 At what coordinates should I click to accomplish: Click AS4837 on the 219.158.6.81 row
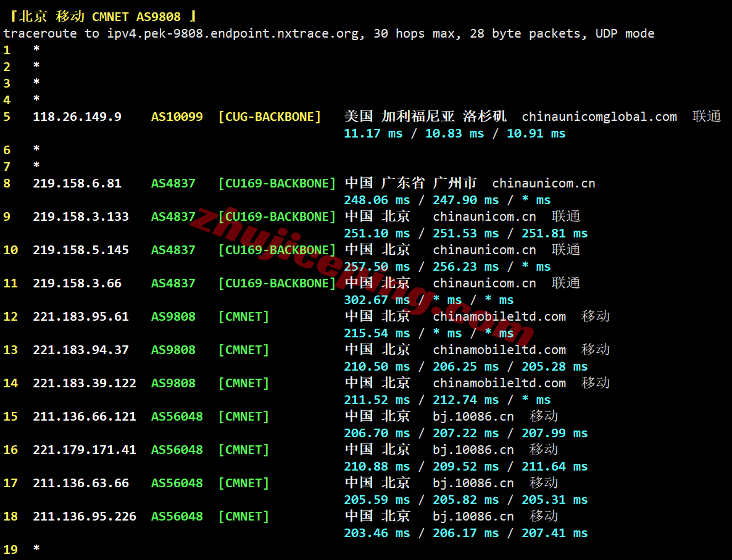tap(173, 183)
